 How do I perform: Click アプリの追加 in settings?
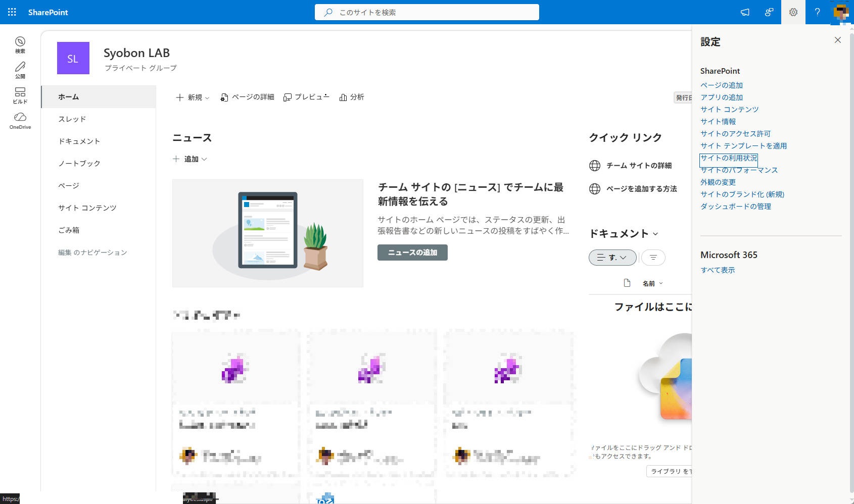[x=722, y=97]
